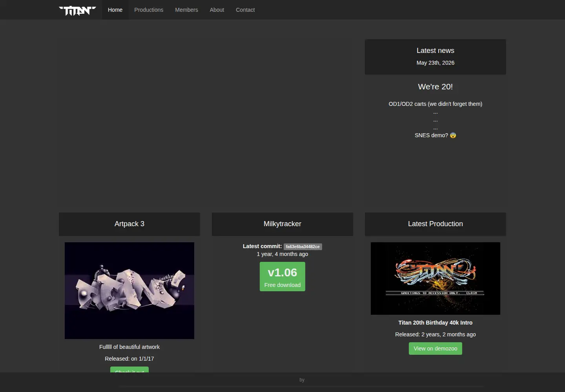Image resolution: width=565 pixels, height=392 pixels.
Task: Click Titan 20th Birthday 40k Intro title
Action: point(436,323)
